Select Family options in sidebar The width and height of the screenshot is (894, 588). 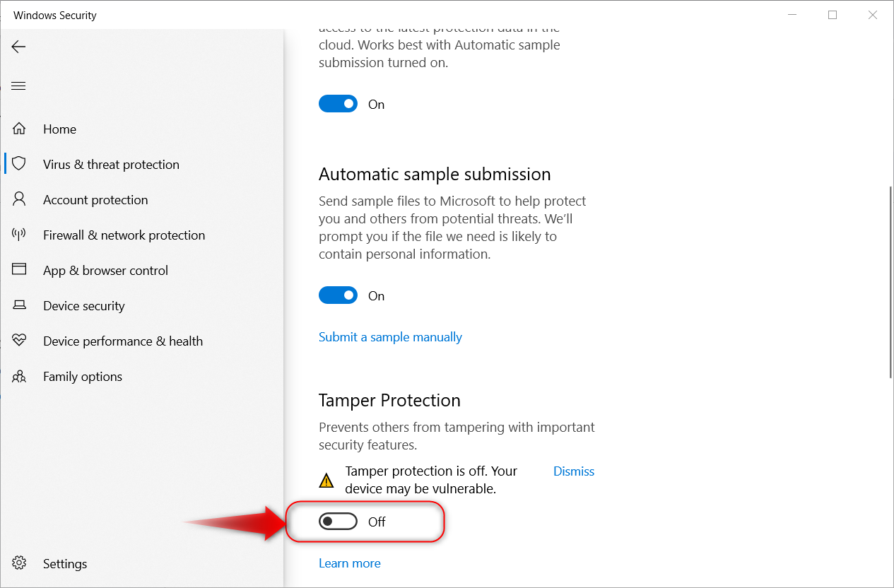(83, 377)
